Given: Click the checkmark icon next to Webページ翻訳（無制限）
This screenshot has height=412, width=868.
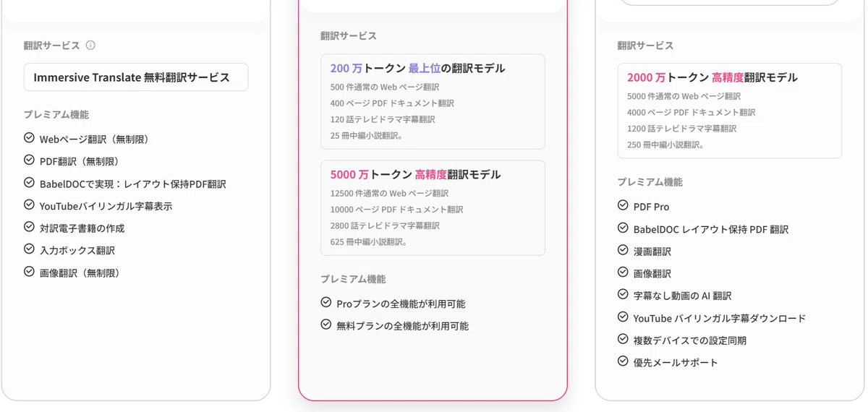Looking at the screenshot, I should 29,137.
